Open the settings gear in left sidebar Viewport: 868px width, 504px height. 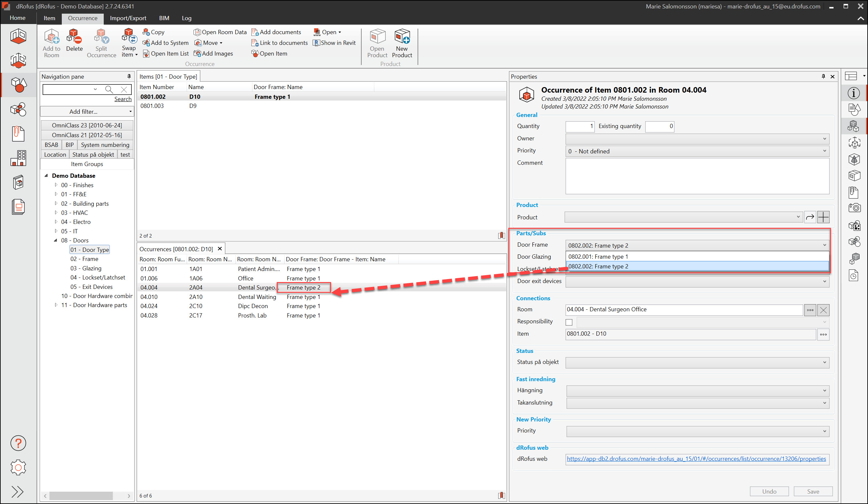coord(18,467)
